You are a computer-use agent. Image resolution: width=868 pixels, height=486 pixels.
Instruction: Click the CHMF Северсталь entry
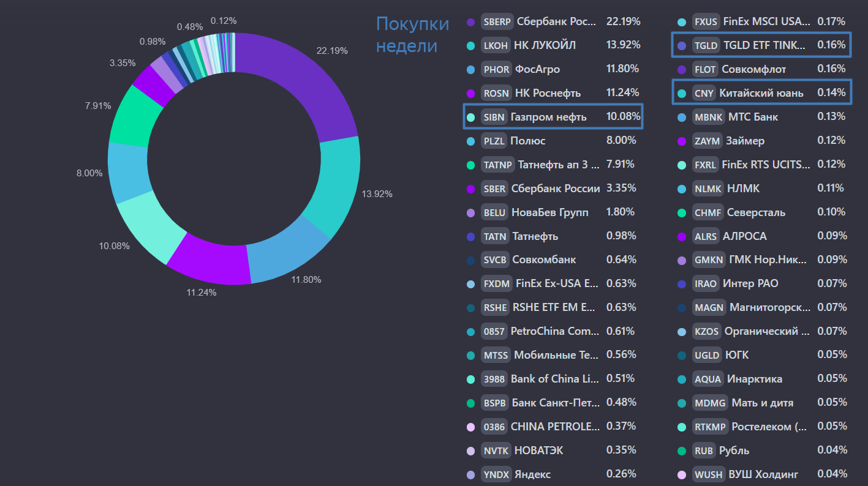point(762,212)
